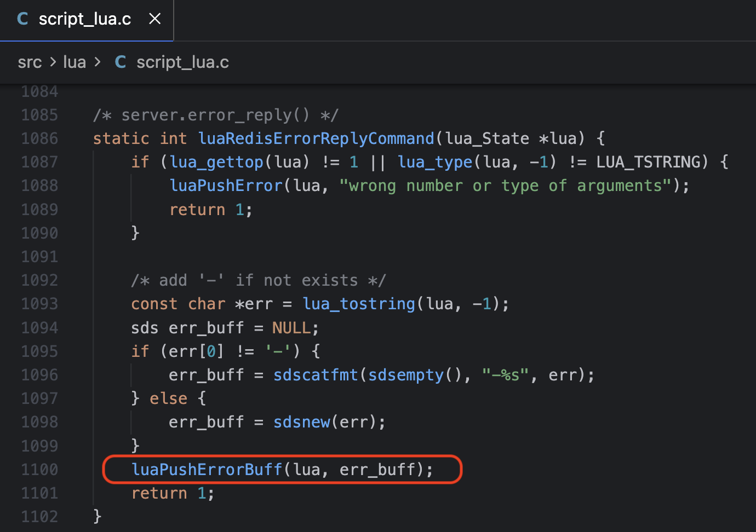This screenshot has height=532, width=756.
Task: Click the sdsnew call on line 1098
Action: pos(302,421)
